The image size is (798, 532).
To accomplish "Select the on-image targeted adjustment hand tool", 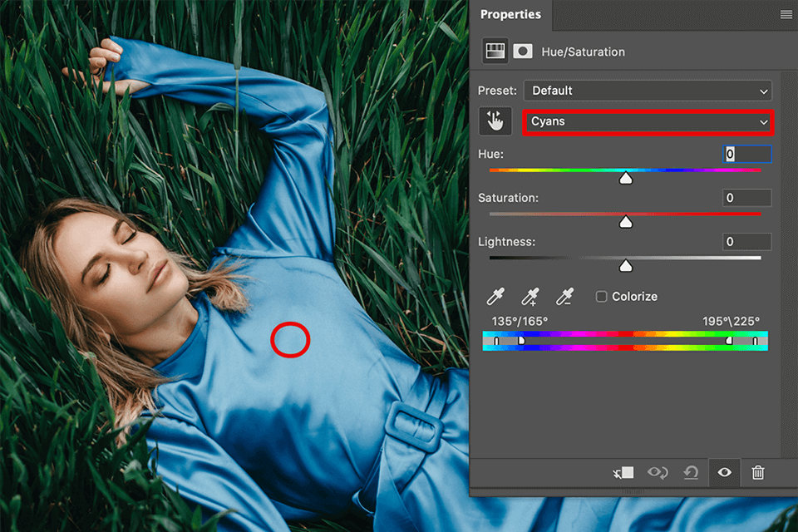I will coord(495,122).
